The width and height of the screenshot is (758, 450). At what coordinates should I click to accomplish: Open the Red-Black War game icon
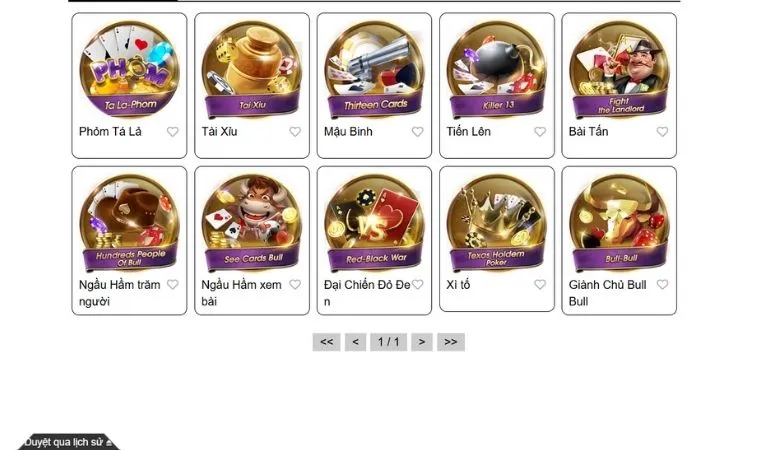(x=374, y=223)
